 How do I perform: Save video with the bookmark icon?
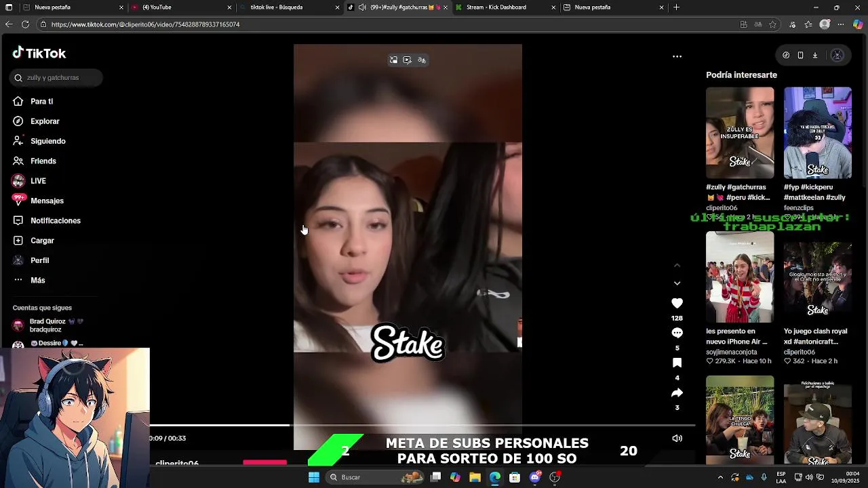(x=677, y=363)
